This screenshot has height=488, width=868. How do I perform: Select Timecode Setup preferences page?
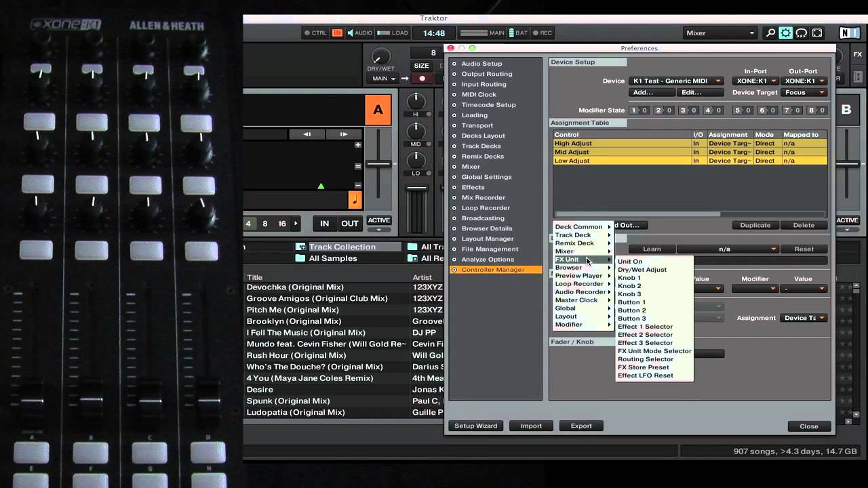488,105
